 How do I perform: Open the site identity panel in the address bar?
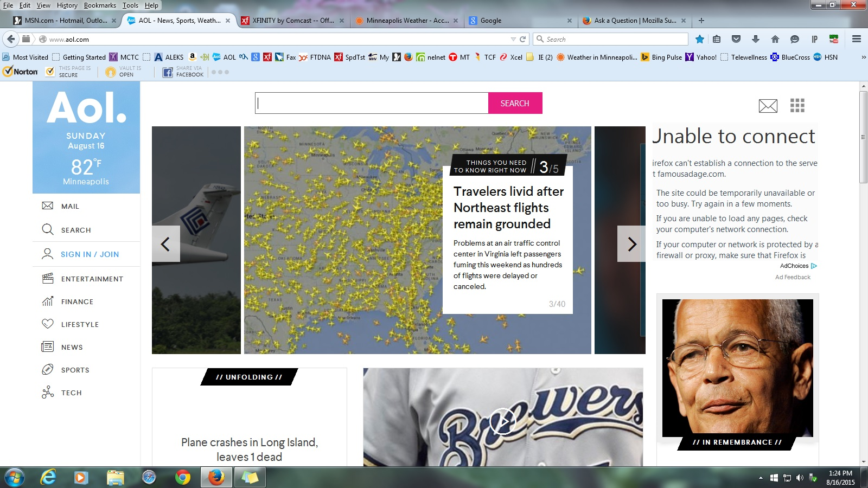[x=43, y=39]
